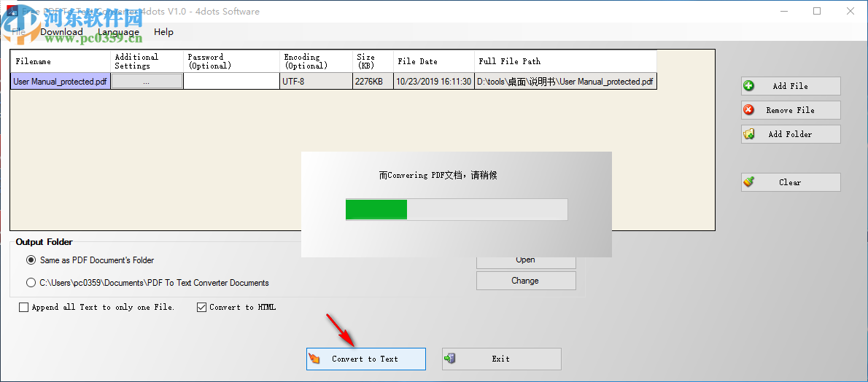Open the output folder with Open button
Viewport: 868px width, 382px height.
[x=526, y=261]
